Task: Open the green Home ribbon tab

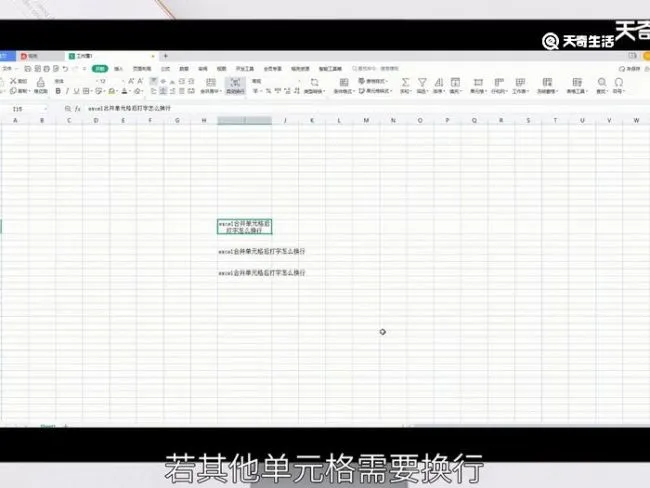Action: click(x=99, y=68)
